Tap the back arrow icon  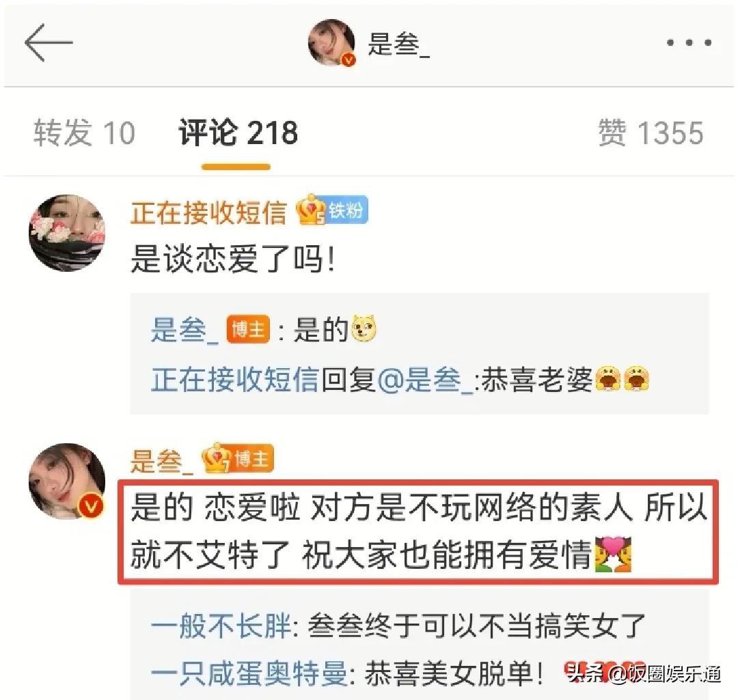click(x=49, y=43)
